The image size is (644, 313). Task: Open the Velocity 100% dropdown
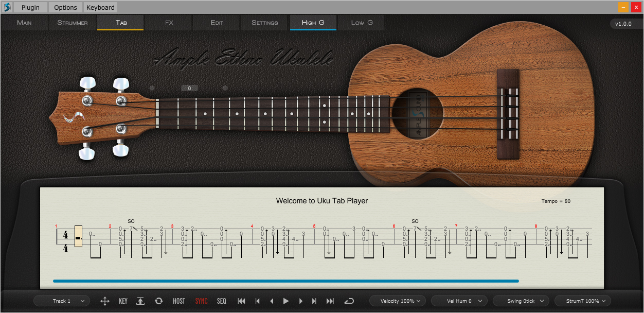pos(398,301)
